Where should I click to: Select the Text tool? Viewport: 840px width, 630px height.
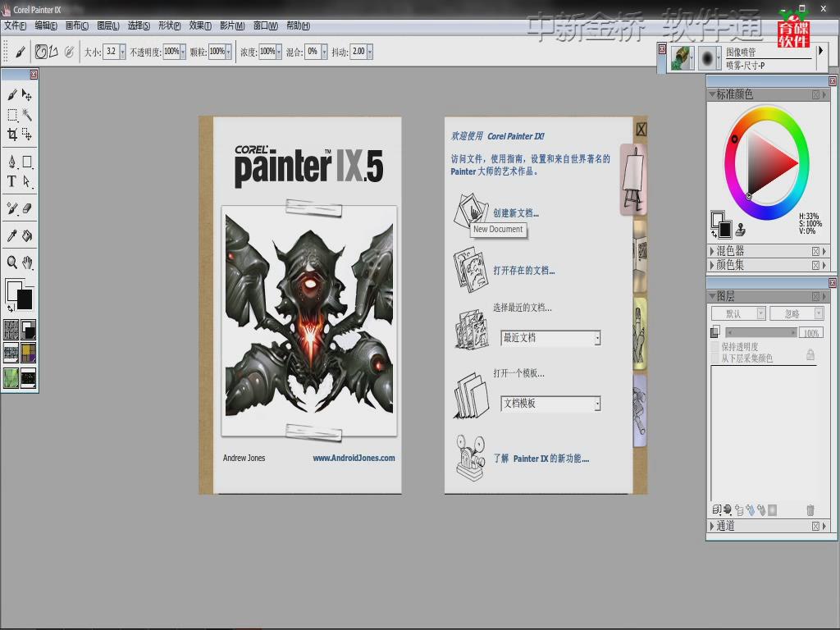[x=11, y=181]
